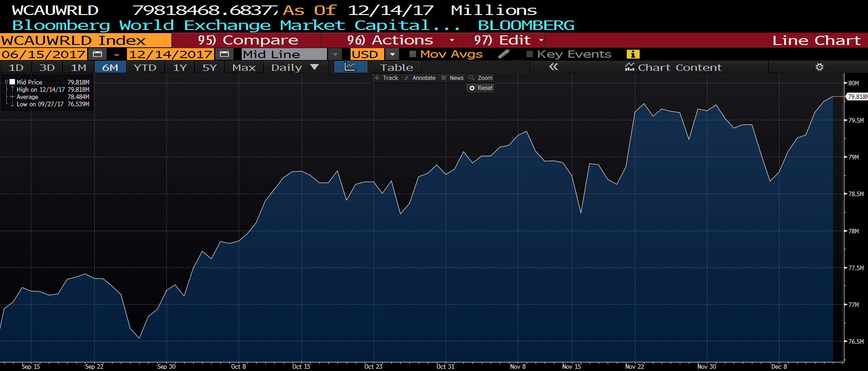Open the 96) Actions dropdown arrow
Image resolution: width=868 pixels, height=371 pixels.
click(x=452, y=40)
